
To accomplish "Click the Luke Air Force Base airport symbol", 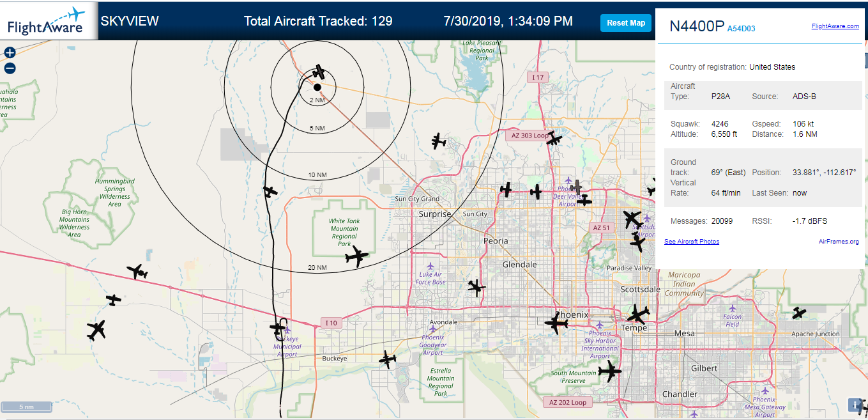I will point(430,265).
